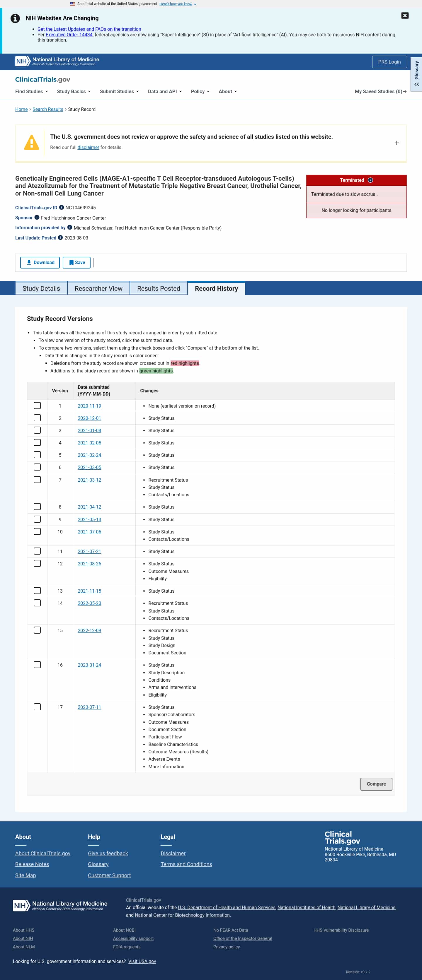Open version submitted on 2020-11-19
The width and height of the screenshot is (422, 980).
89,406
